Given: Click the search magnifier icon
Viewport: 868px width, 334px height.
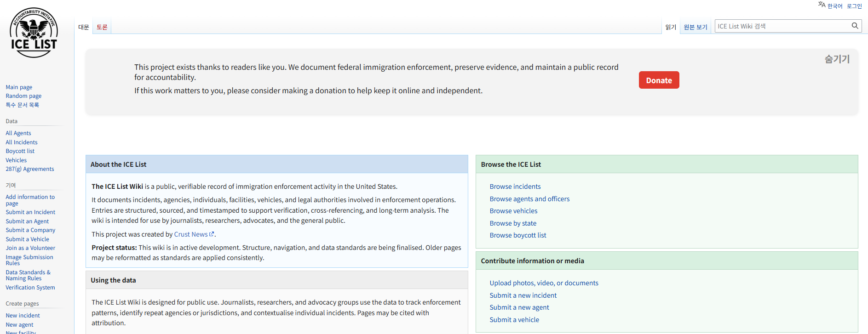Looking at the screenshot, I should point(855,26).
